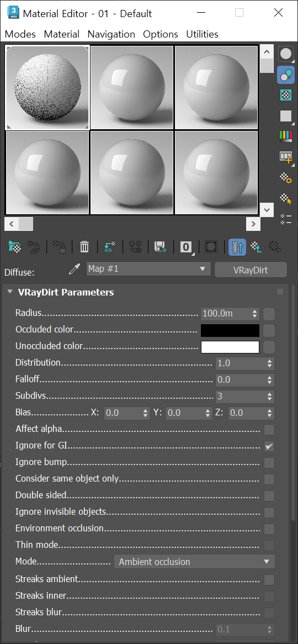Screen dimensions: 298x644
Task: Click Select by Material cursor icon
Action: pyautogui.click(x=286, y=199)
